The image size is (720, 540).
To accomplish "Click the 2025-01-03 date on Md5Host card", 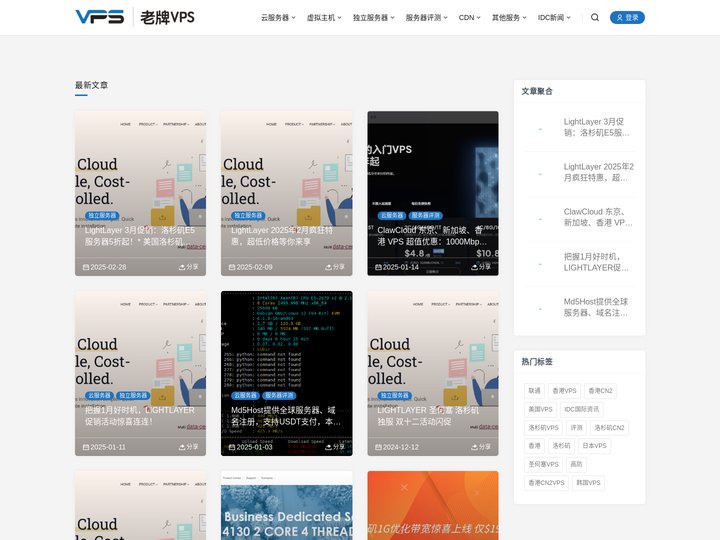I will point(251,447).
